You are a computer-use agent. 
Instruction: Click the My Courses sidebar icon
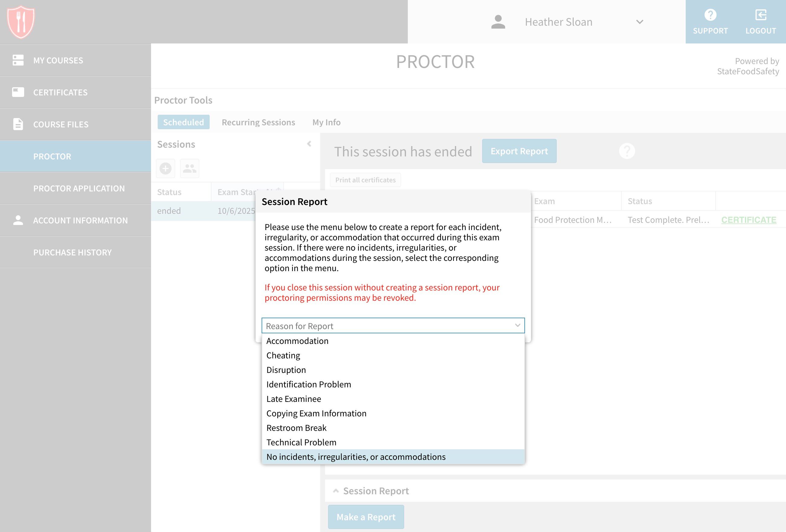point(18,60)
